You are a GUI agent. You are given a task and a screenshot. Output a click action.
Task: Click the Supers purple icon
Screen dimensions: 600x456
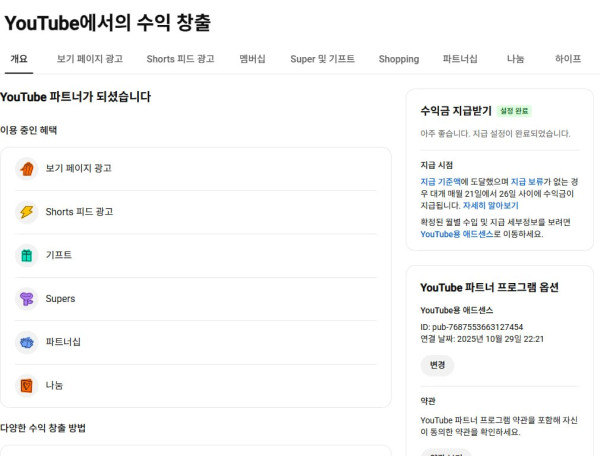[x=26, y=299]
